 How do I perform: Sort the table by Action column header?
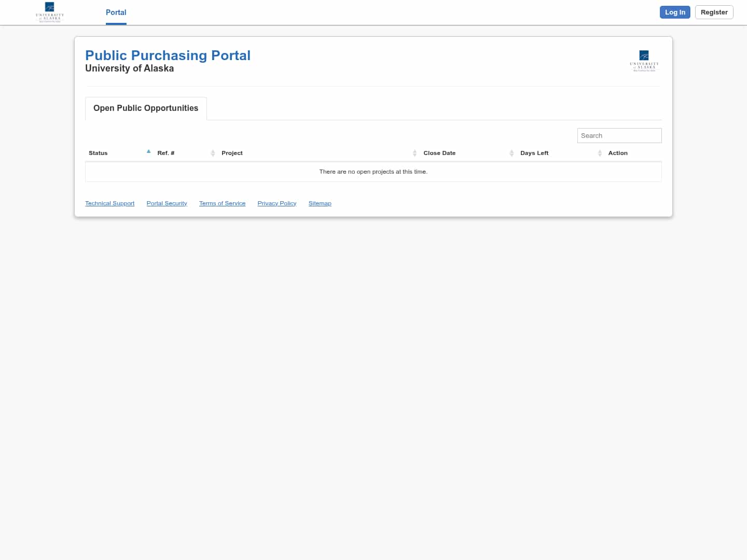pos(618,153)
